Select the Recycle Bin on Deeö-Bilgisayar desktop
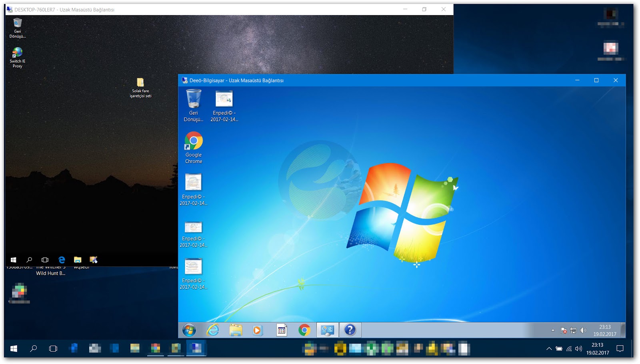 (x=194, y=105)
